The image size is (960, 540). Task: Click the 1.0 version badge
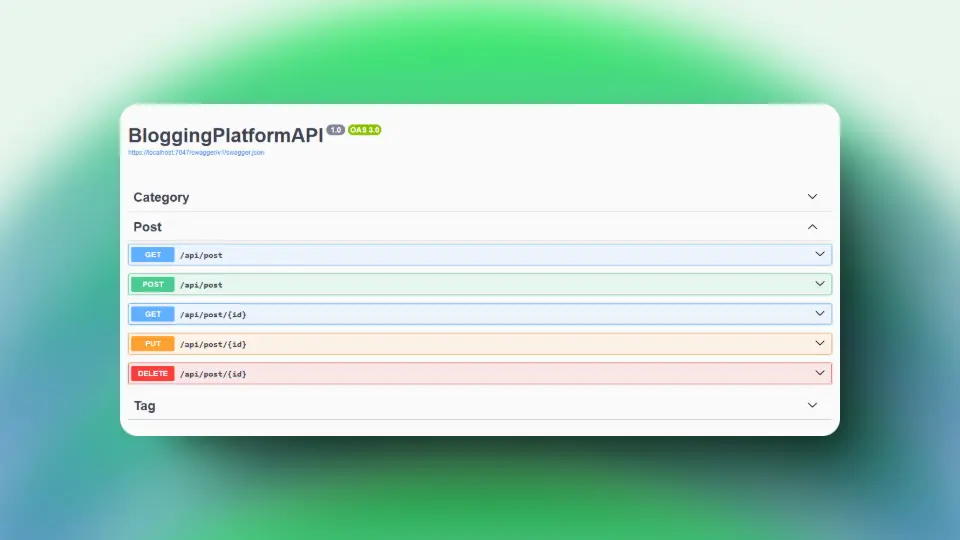(336, 130)
